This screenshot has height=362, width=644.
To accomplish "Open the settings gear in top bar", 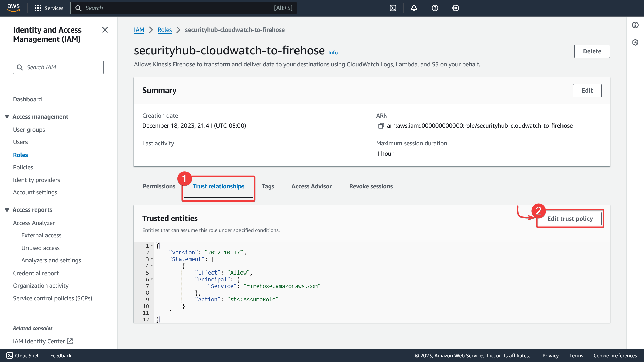I will tap(456, 8).
